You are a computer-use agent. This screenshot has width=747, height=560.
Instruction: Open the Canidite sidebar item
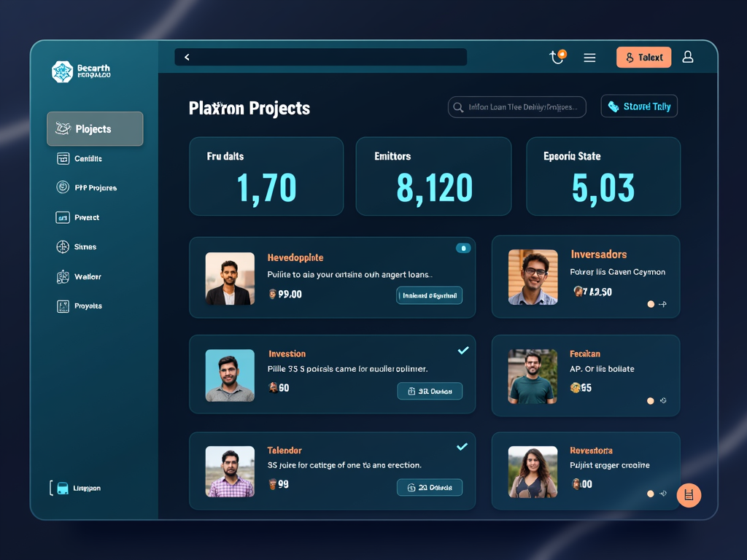point(79,158)
